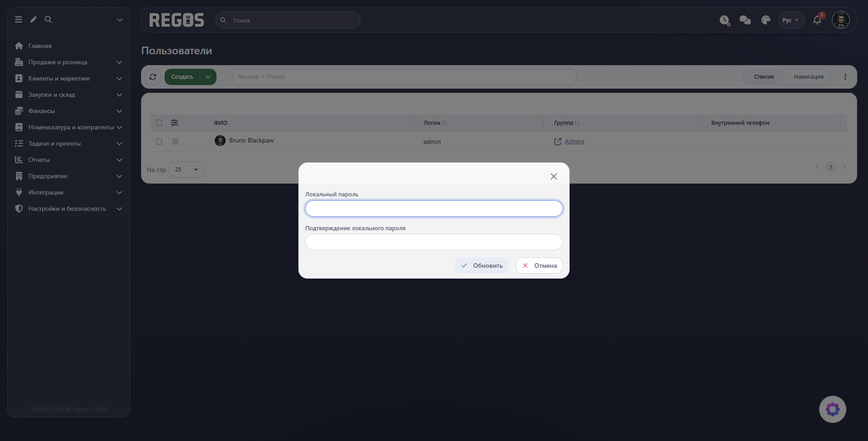This screenshot has height=441, width=868.
Task: Go to Главная home page
Action: [x=40, y=46]
